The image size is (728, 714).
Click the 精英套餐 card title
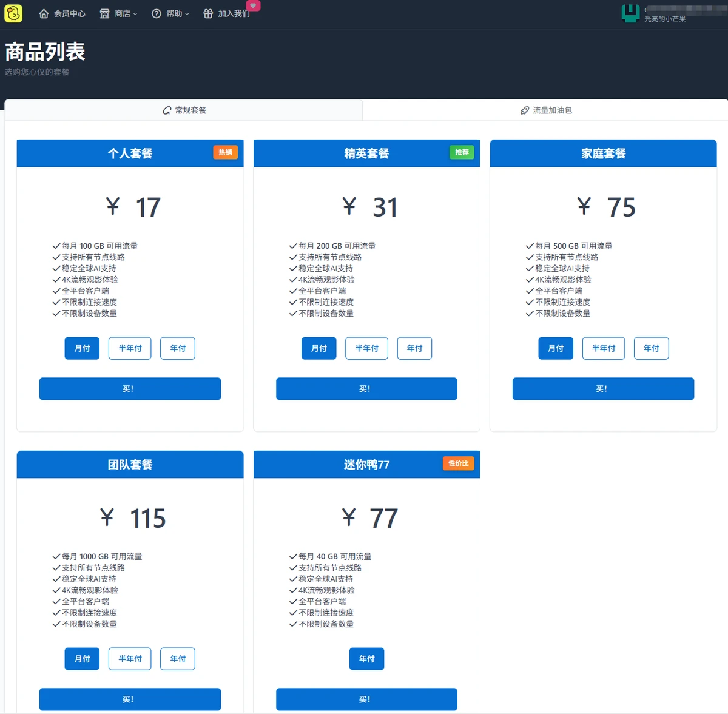(366, 153)
